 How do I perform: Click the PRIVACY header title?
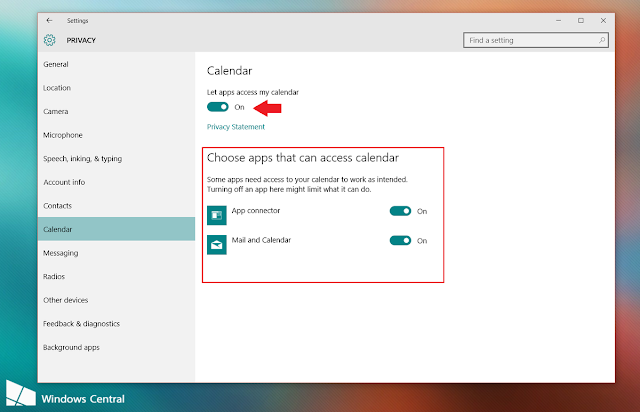click(x=81, y=40)
